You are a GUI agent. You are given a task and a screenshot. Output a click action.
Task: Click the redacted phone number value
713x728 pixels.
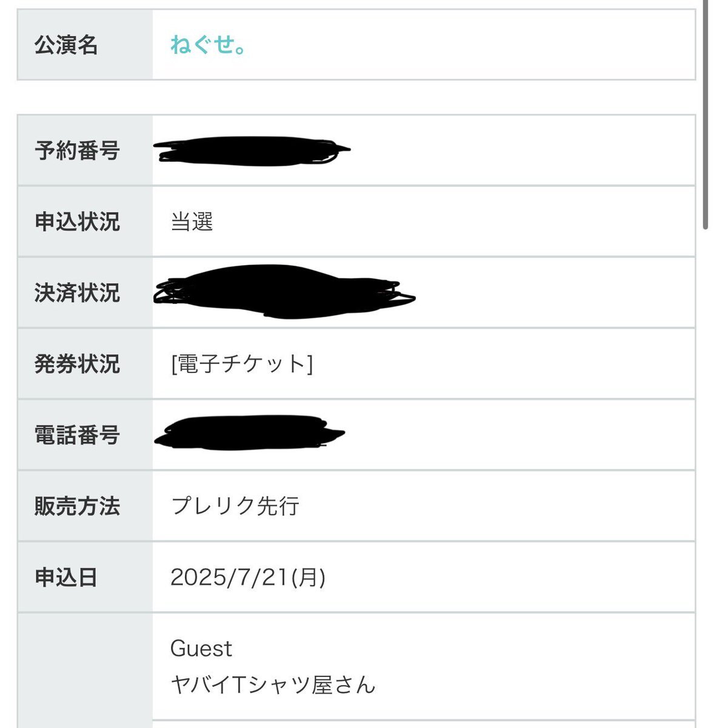pos(249,433)
